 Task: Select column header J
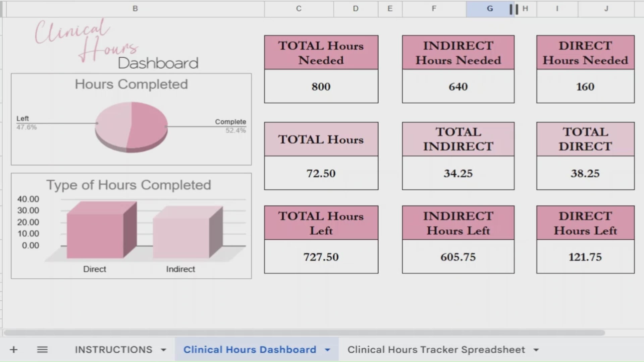point(605,9)
